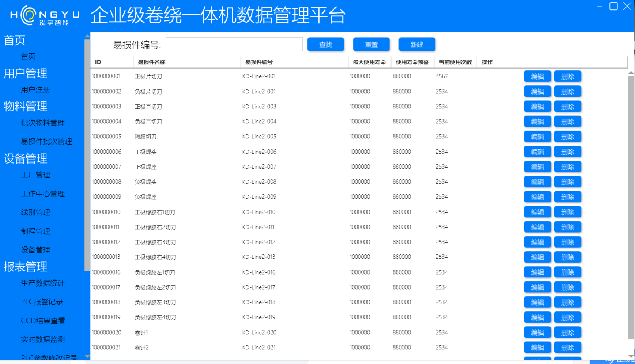635x364 pixels.
Task: Click the 查找 search button
Action: 325,45
